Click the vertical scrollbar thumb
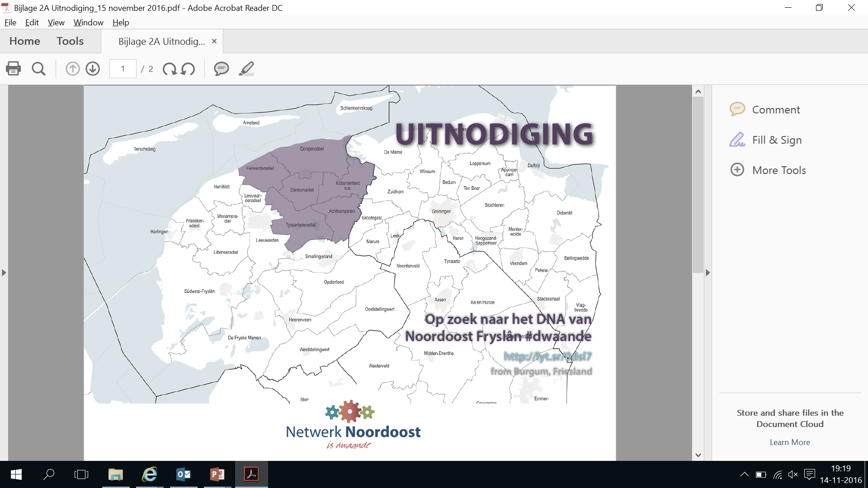 pyautogui.click(x=698, y=184)
